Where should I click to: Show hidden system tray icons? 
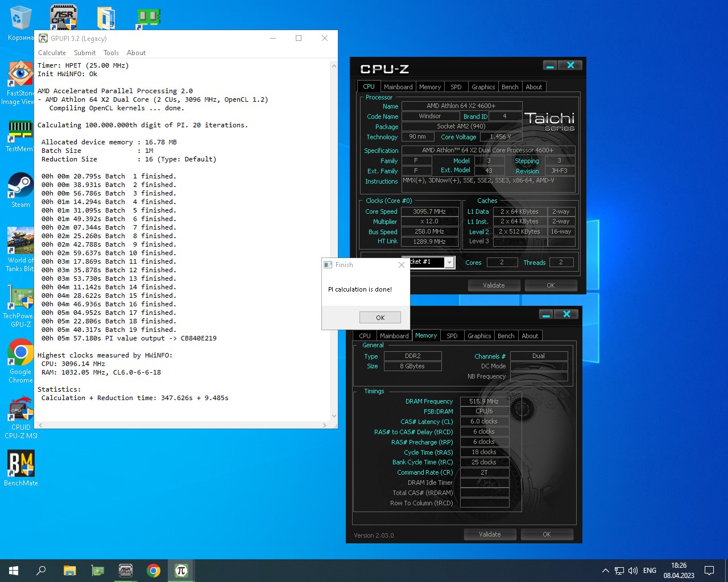[605, 571]
